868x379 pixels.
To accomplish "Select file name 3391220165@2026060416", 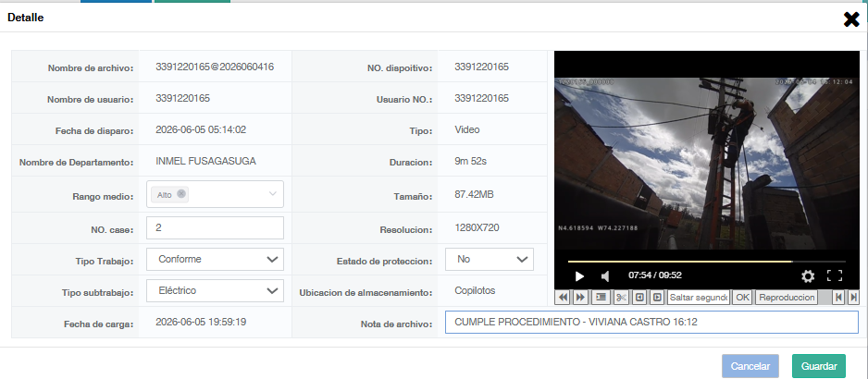I will click(x=215, y=67).
